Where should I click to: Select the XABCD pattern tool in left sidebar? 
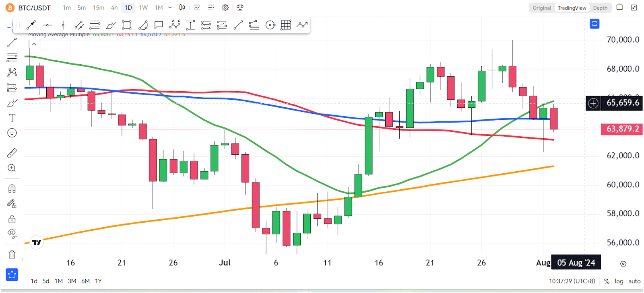tap(12, 72)
